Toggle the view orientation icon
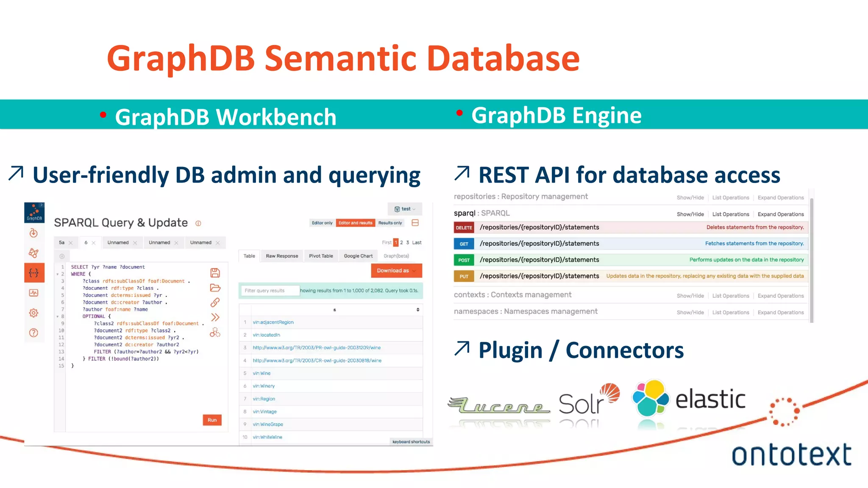This screenshot has height=488, width=868. 415,223
